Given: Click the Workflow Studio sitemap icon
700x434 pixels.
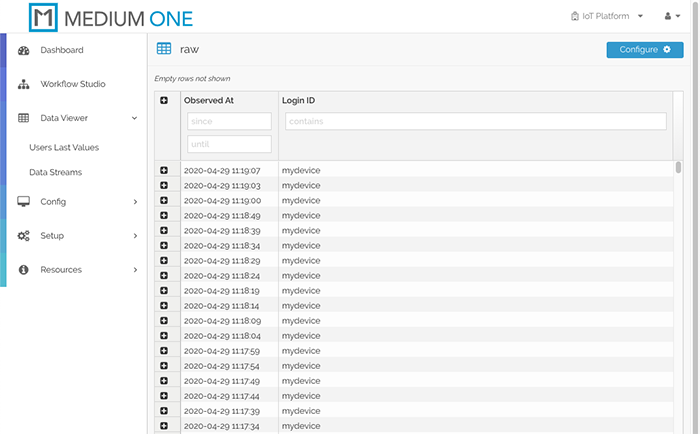Looking at the screenshot, I should tap(23, 84).
